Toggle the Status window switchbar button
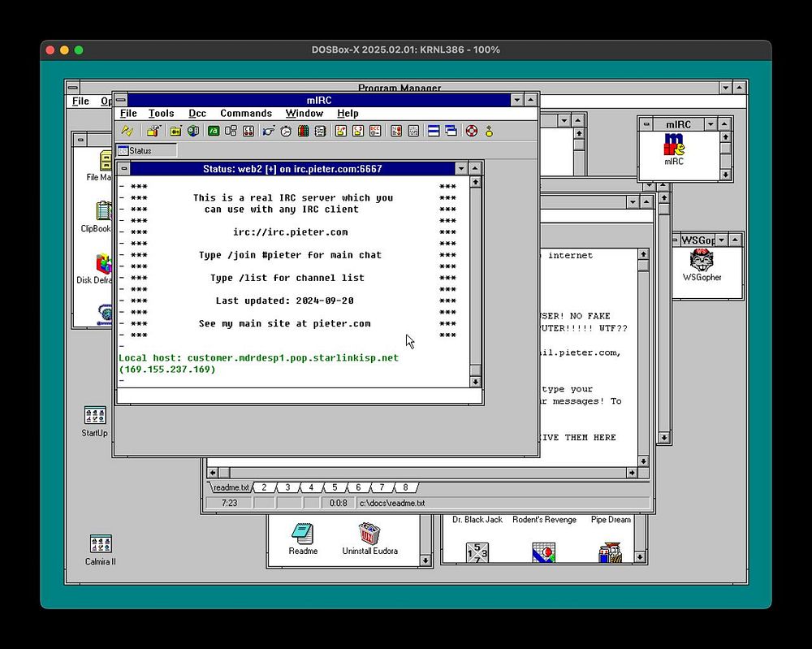The width and height of the screenshot is (812, 649). [146, 150]
